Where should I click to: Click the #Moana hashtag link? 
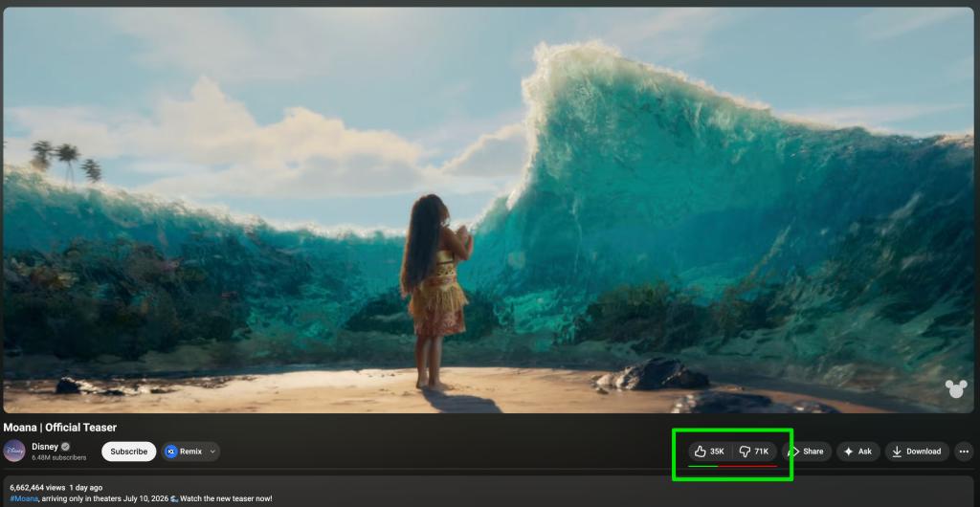pyautogui.click(x=24, y=498)
